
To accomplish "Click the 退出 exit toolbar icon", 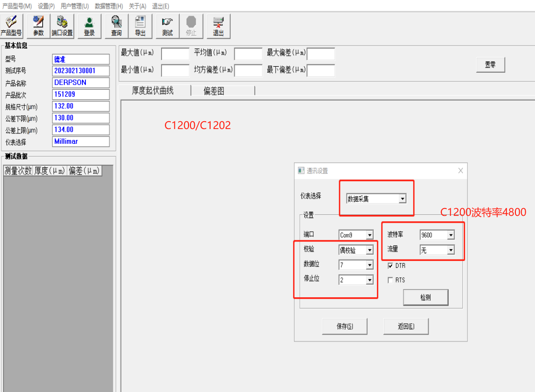I will coord(218,26).
